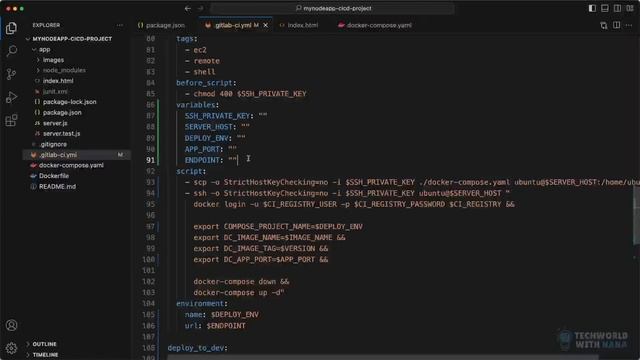
Task: Open the Manage gear icon
Action: [x=11, y=348]
